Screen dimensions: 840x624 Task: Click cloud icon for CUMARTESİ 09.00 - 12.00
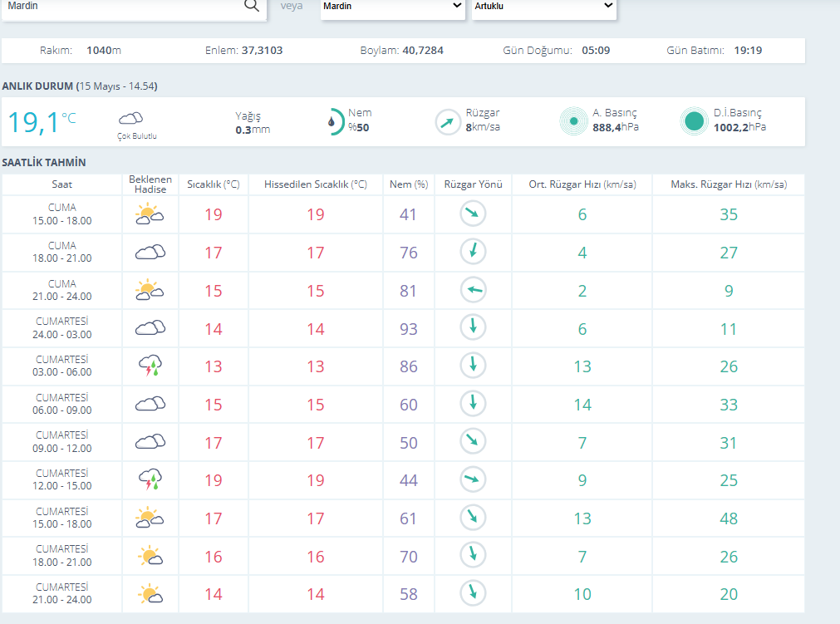pos(150,442)
